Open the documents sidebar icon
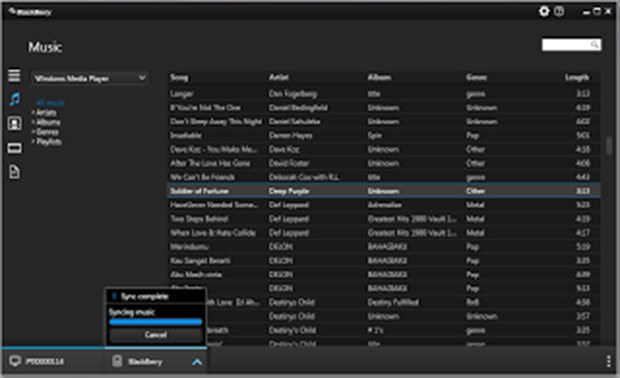The height and width of the screenshot is (378, 620). [14, 172]
